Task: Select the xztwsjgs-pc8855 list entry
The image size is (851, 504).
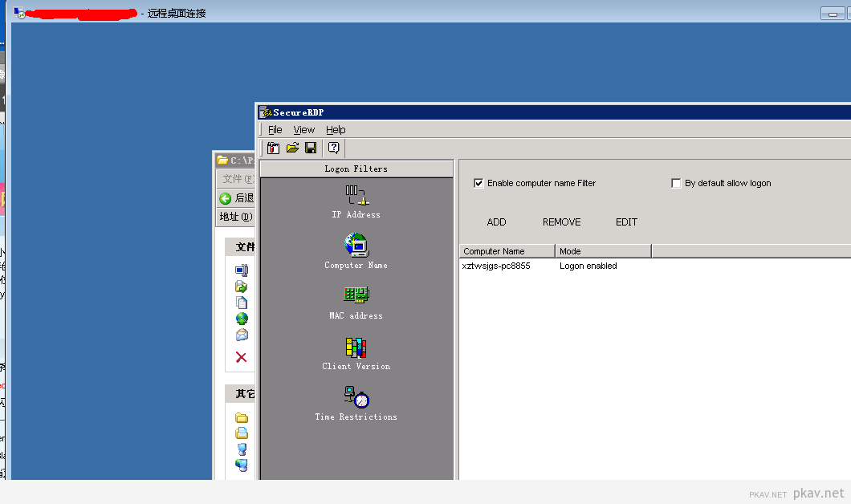Action: point(496,266)
